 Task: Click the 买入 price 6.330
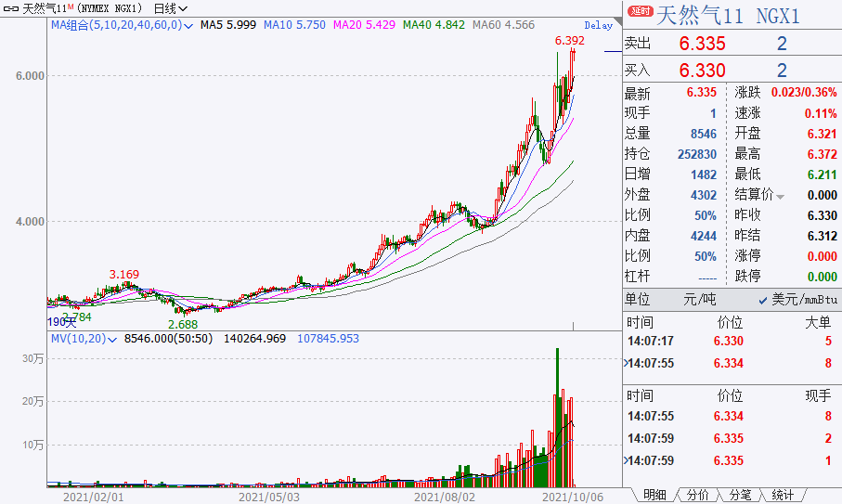(x=703, y=71)
